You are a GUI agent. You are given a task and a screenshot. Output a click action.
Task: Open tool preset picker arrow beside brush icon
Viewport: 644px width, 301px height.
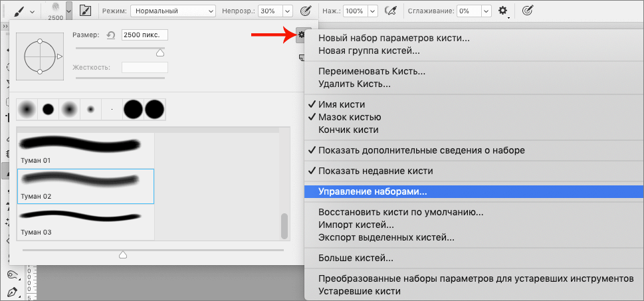coord(32,11)
